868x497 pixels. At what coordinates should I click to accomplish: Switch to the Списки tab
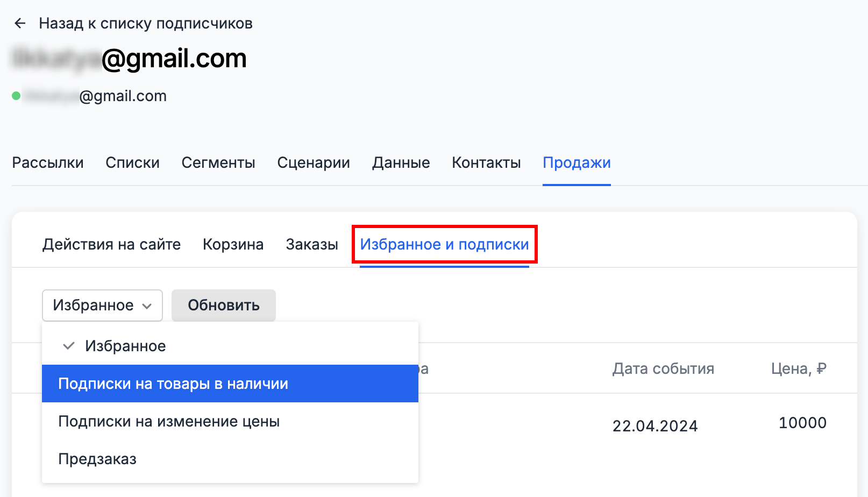[132, 162]
